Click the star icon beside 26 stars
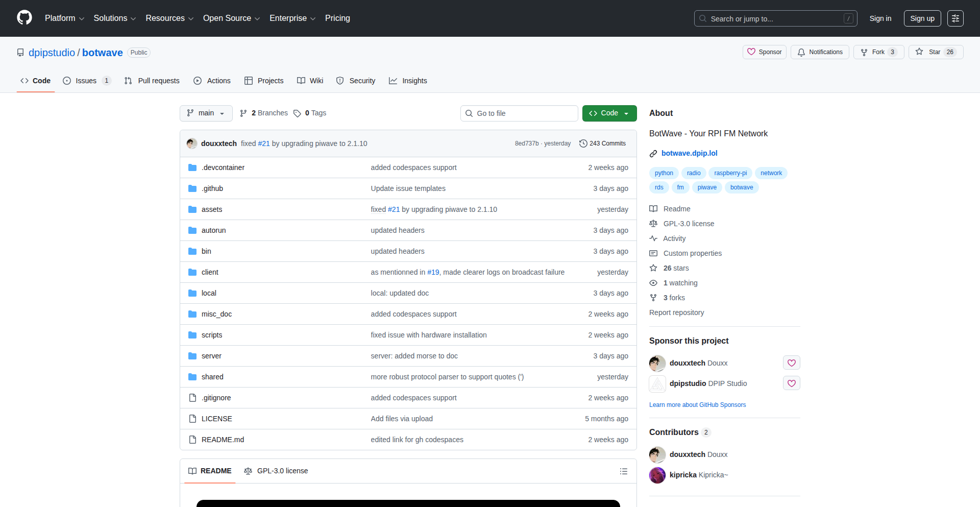This screenshot has width=980, height=507. click(x=653, y=268)
